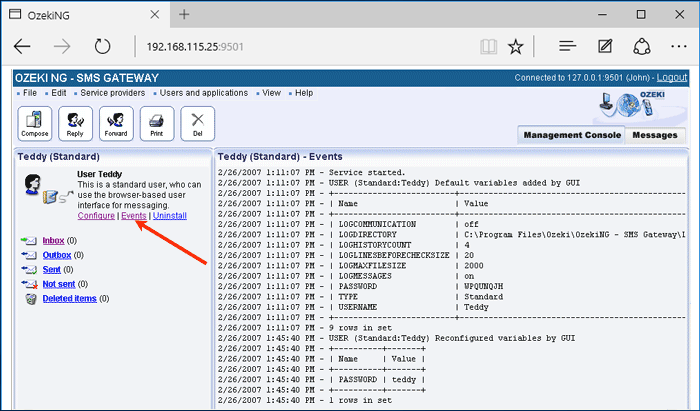The height and width of the screenshot is (411, 700).
Task: Switch to the Messages tab
Action: pyautogui.click(x=656, y=135)
